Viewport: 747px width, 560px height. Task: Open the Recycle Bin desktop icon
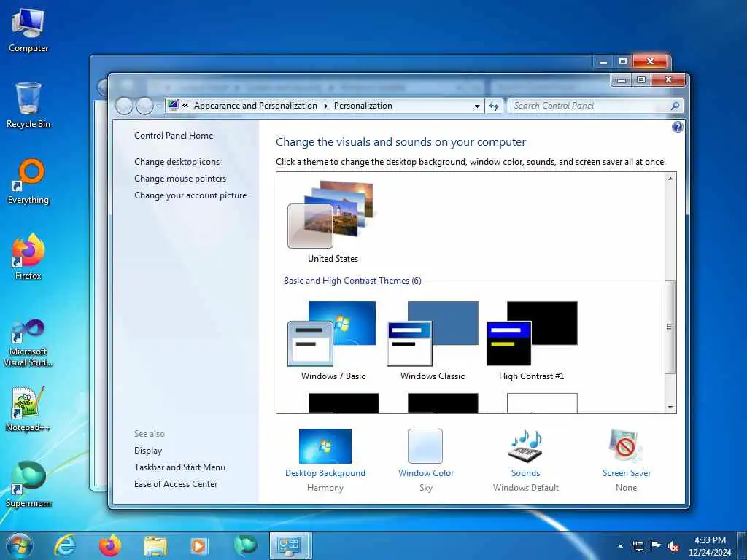[x=28, y=105]
